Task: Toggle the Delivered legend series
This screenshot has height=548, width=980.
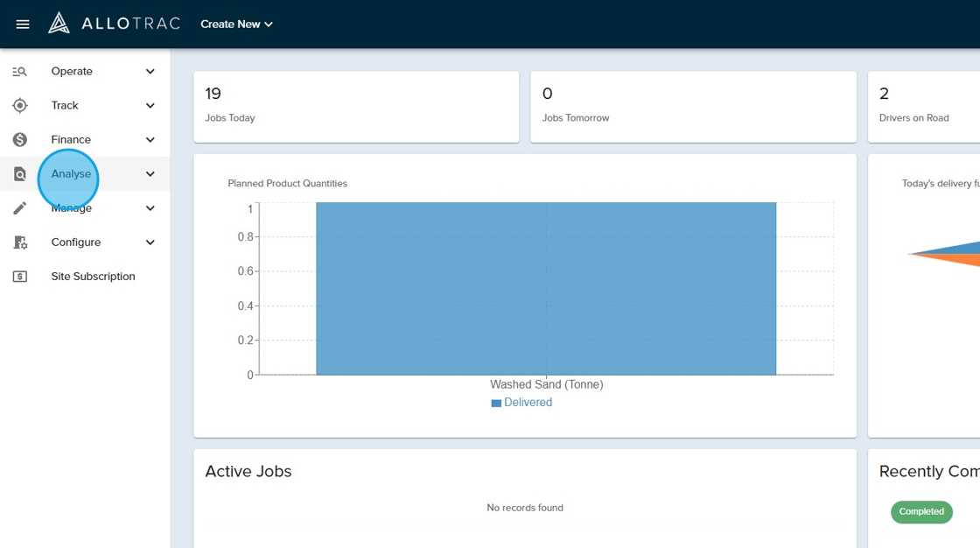Action: [521, 403]
